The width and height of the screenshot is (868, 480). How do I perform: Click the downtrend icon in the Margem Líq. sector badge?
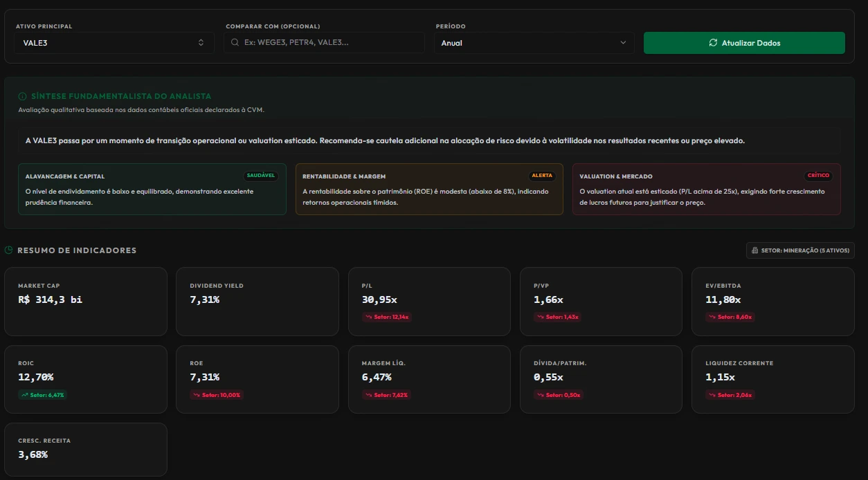coord(370,395)
